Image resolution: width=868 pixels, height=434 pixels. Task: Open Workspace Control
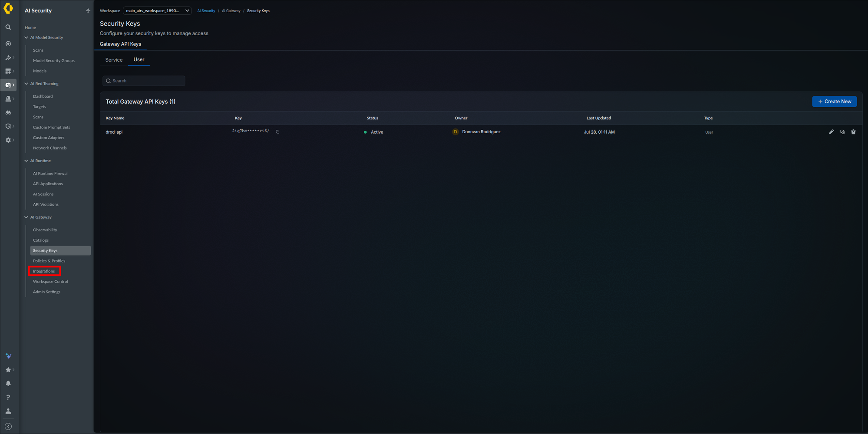click(50, 282)
